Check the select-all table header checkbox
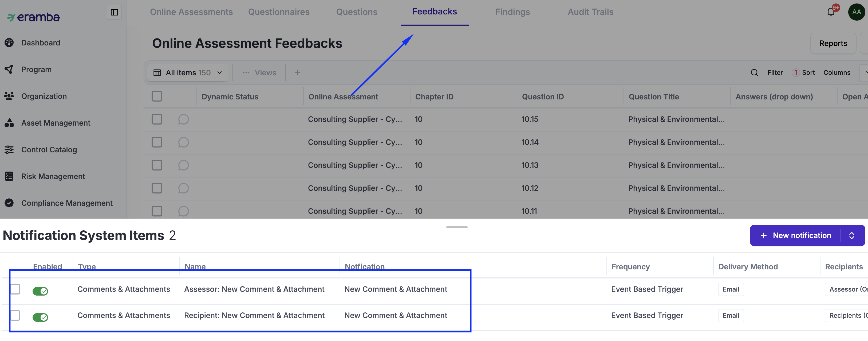 (x=157, y=96)
